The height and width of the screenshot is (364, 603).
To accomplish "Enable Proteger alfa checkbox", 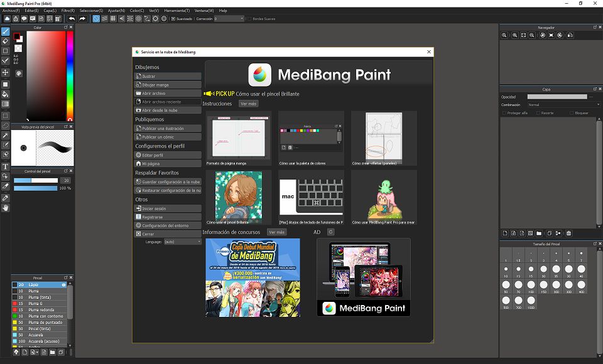I will tap(504, 113).
